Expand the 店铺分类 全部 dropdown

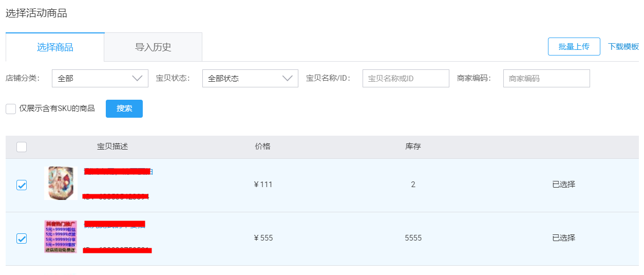pyautogui.click(x=100, y=78)
